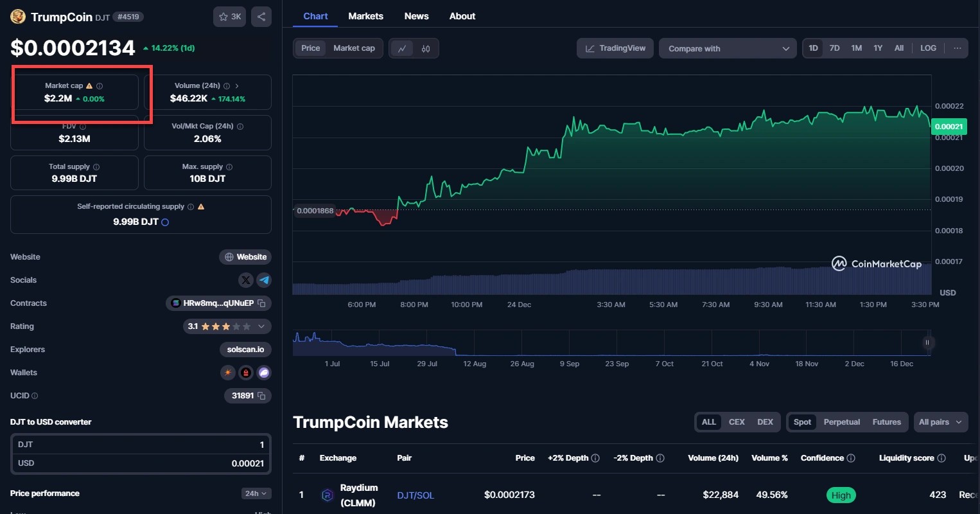The height and width of the screenshot is (514, 980).
Task: Open the X social profile icon
Action: coord(246,280)
